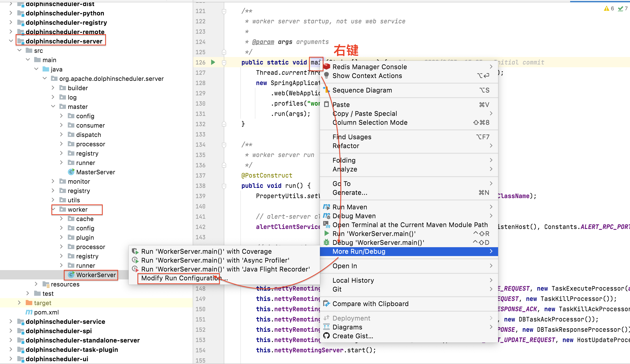
Task: Collapse the dolphinscheduler-server module
Action: pyautogui.click(x=11, y=41)
